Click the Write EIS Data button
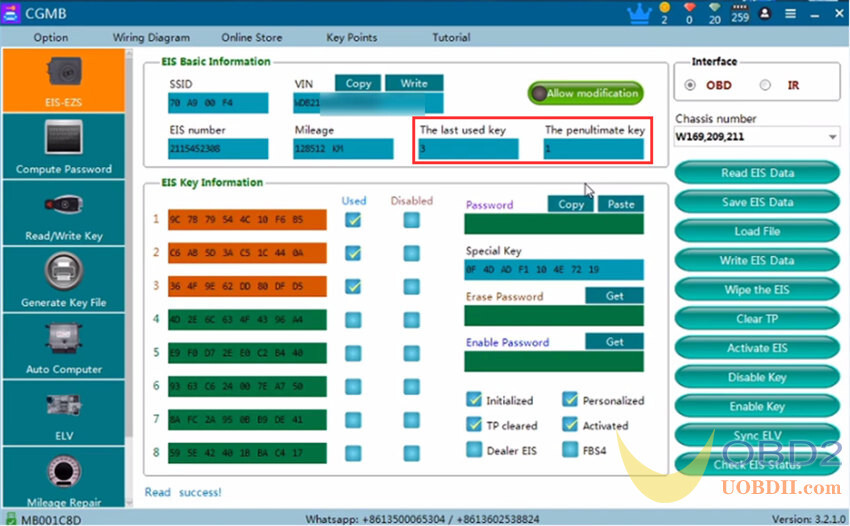 757,261
